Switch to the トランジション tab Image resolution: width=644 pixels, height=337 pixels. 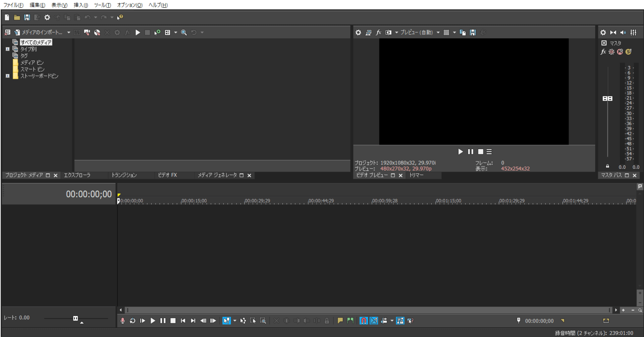pyautogui.click(x=124, y=175)
